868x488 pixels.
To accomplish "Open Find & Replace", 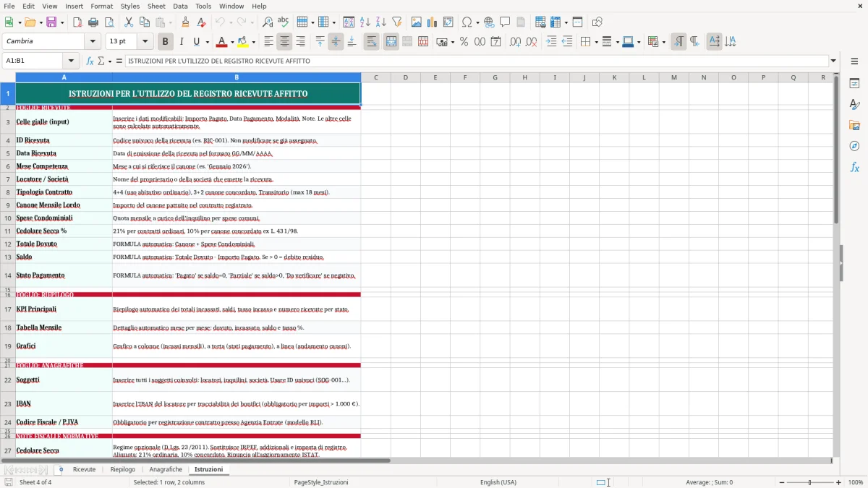I will [268, 22].
